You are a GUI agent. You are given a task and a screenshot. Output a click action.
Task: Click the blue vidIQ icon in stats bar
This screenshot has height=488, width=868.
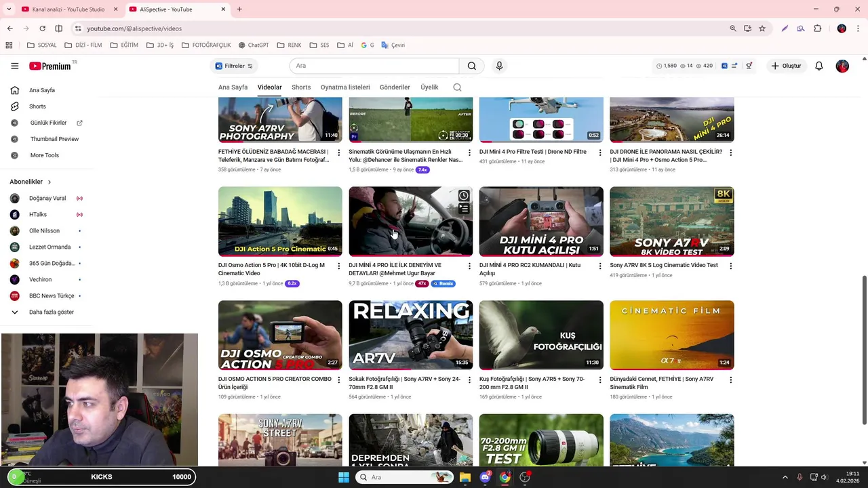click(x=724, y=66)
